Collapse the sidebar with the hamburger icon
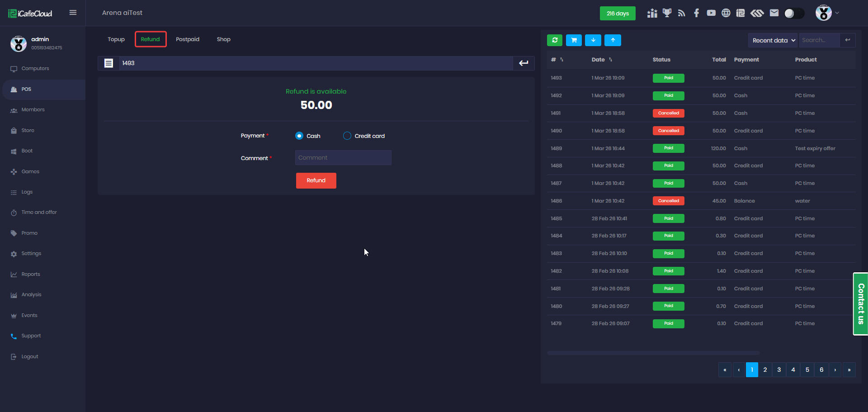868x412 pixels. coord(73,13)
